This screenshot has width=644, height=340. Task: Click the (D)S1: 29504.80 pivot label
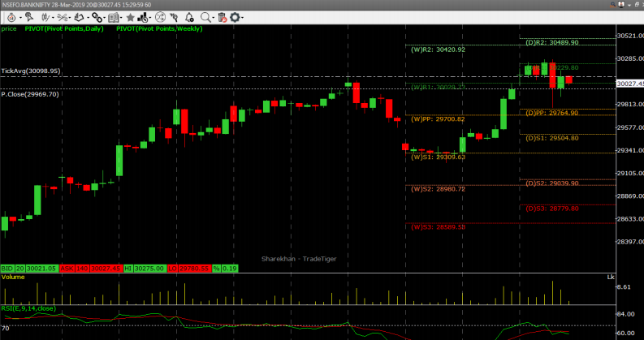(552, 139)
